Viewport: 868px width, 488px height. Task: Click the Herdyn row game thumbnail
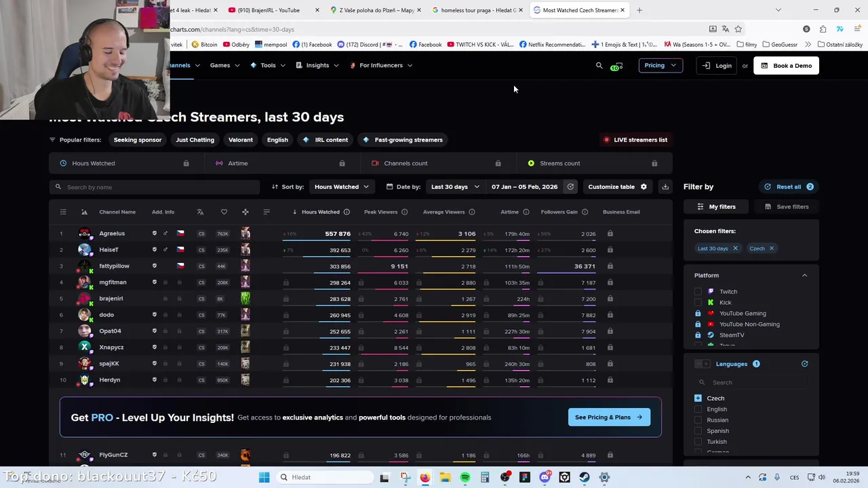[x=245, y=380]
